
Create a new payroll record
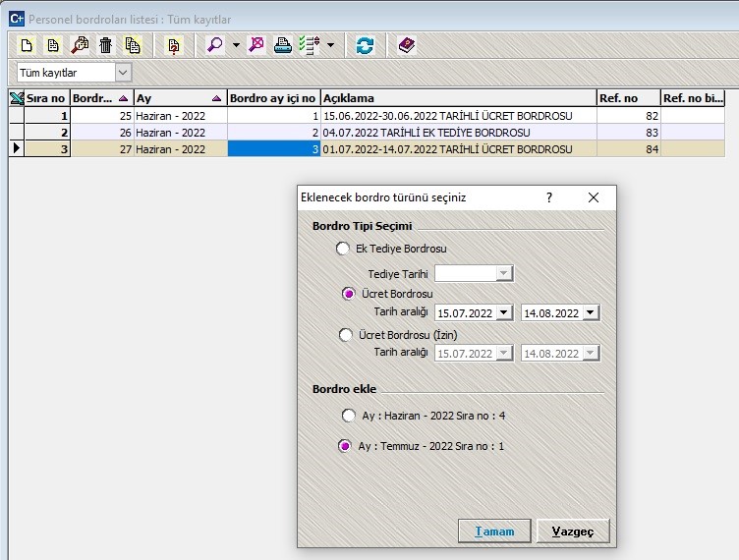tap(27, 46)
